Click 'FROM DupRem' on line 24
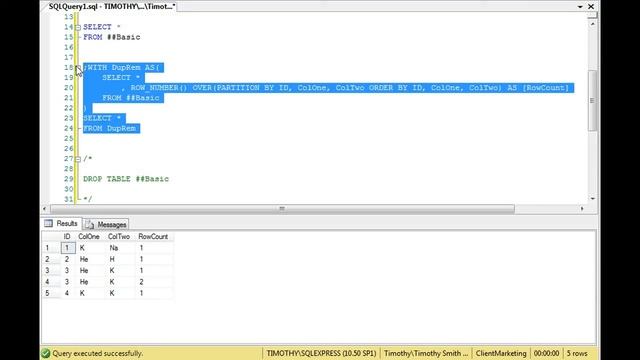 coord(109,128)
